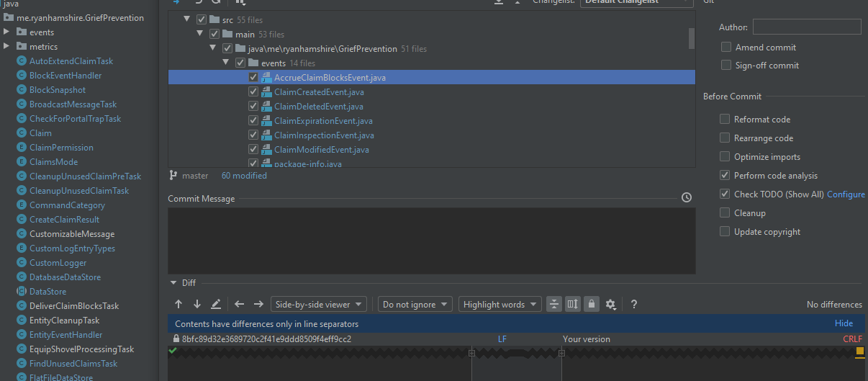Click the Claim class icon

point(22,133)
